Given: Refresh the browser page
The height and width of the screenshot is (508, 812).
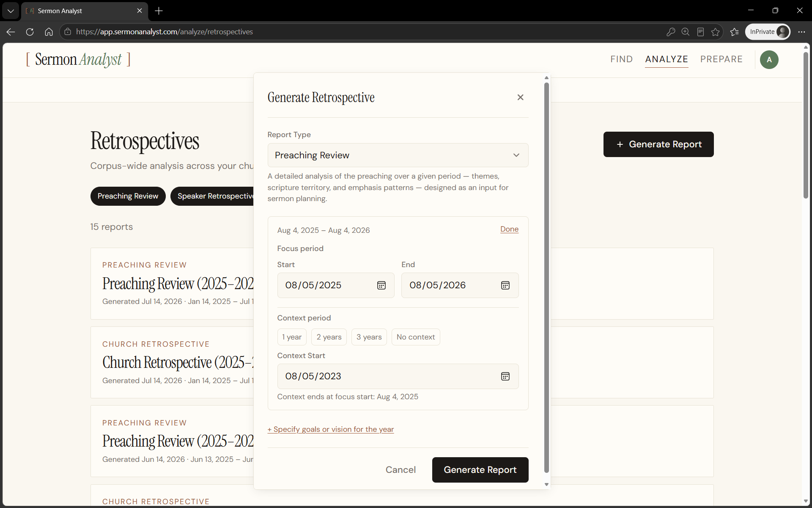Looking at the screenshot, I should click(30, 32).
